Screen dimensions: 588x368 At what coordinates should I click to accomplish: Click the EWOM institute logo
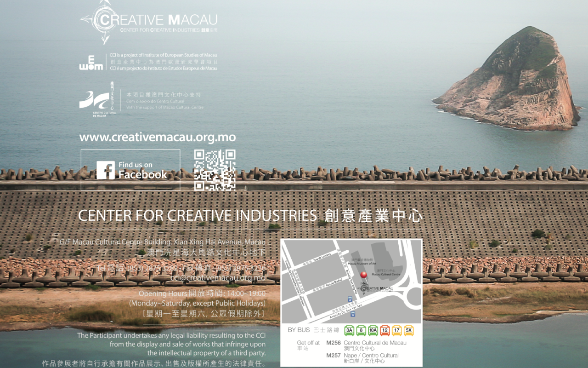pyautogui.click(x=91, y=63)
